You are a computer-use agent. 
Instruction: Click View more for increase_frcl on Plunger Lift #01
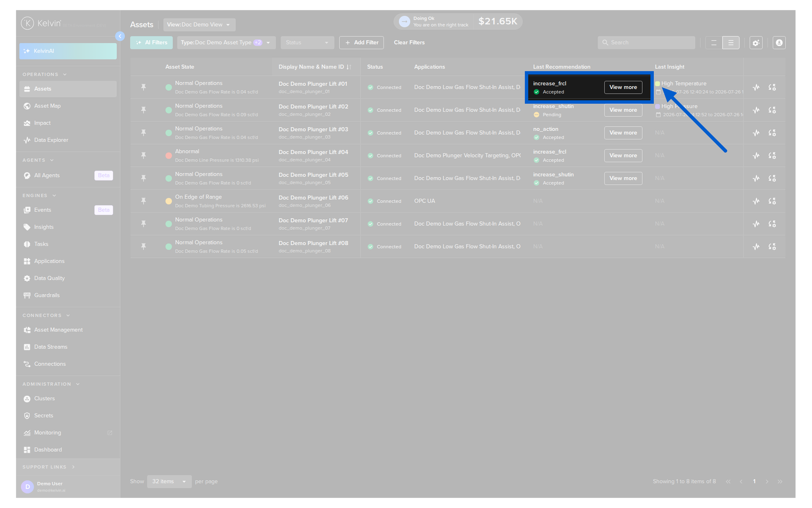[623, 87]
